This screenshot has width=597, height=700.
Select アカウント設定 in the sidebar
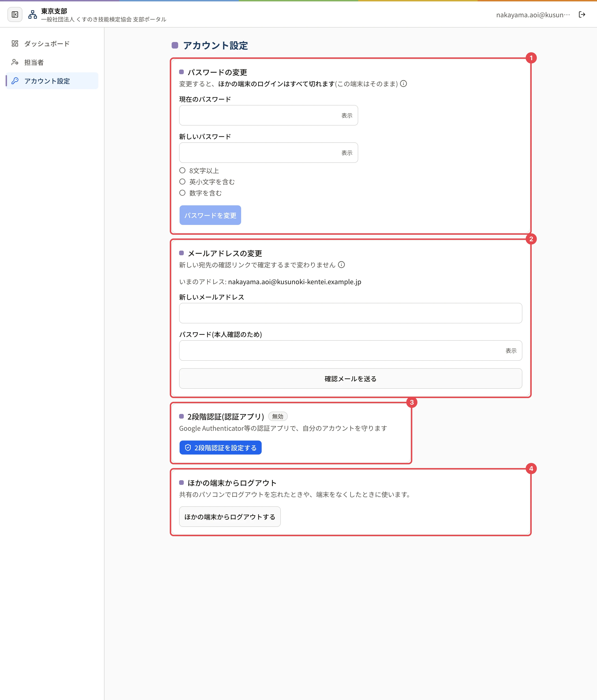pyautogui.click(x=52, y=81)
